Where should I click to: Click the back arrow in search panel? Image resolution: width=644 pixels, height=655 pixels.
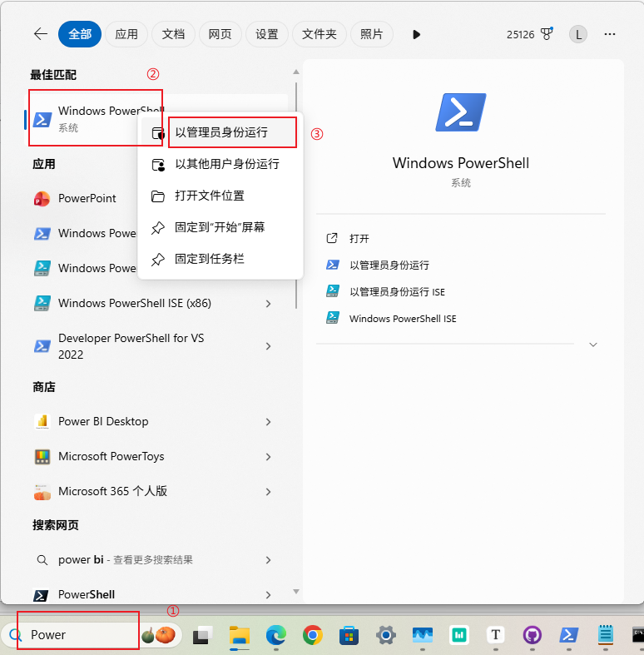click(40, 34)
